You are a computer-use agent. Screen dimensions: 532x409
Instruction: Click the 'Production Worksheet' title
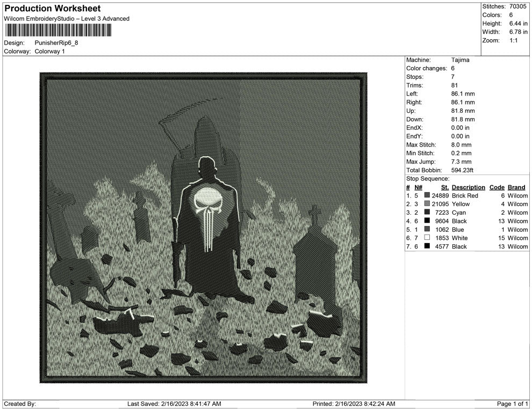pyautogui.click(x=53, y=9)
